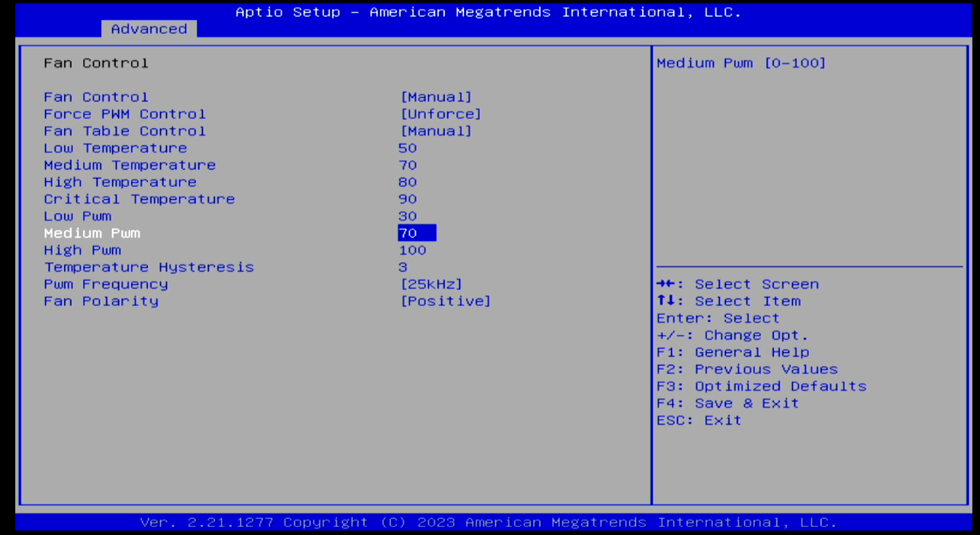The image size is (980, 535).
Task: Select the highlighted Medium Pwm value
Action: 416,233
